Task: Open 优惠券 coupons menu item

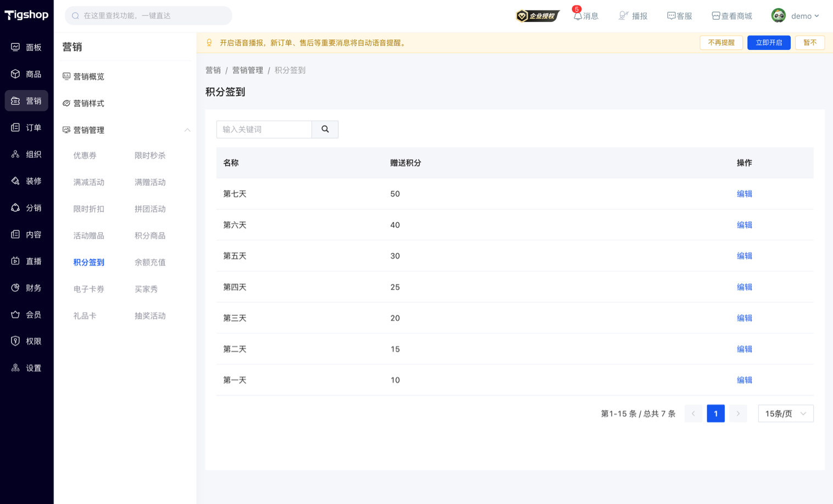Action: (x=85, y=155)
